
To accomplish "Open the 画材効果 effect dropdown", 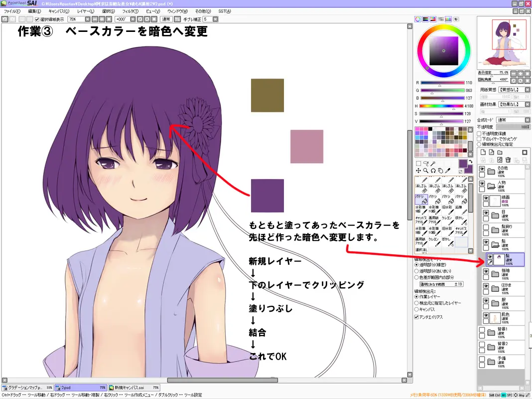I will pos(527,104).
